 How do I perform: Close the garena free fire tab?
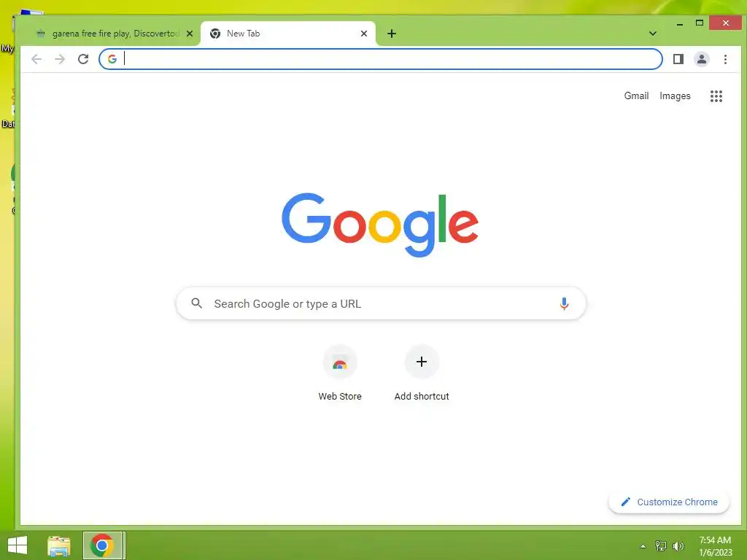pyautogui.click(x=190, y=34)
